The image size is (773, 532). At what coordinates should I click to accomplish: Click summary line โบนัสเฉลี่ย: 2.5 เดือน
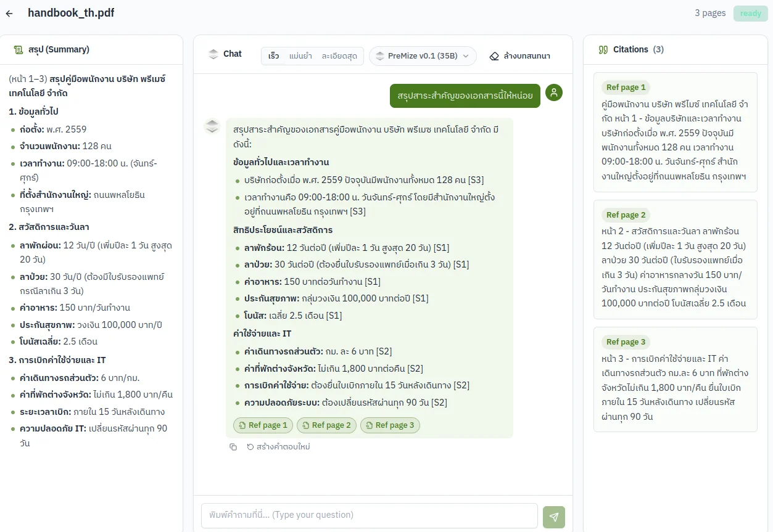point(59,342)
